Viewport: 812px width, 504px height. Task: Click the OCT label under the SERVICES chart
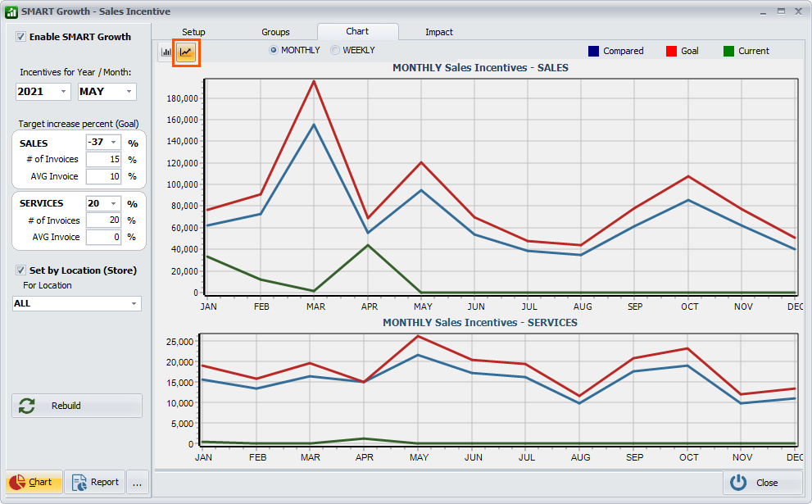689,458
